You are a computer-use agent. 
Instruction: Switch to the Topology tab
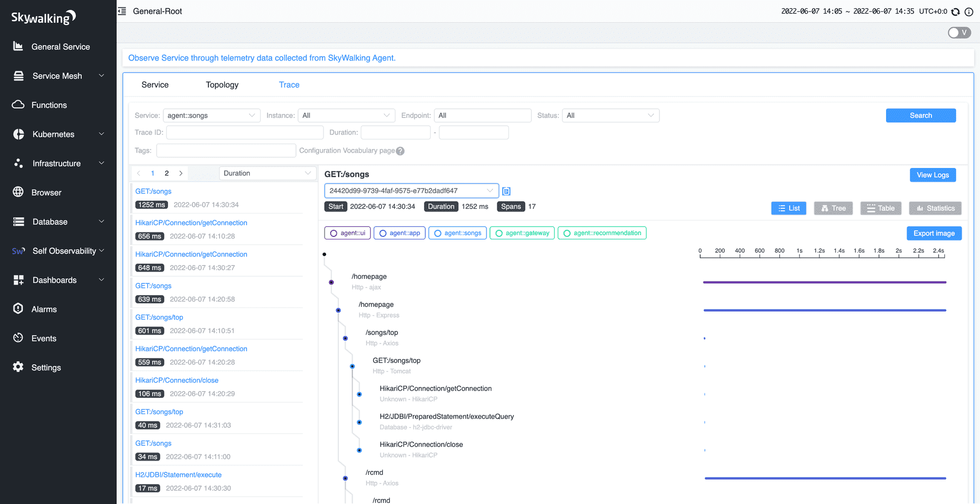click(222, 85)
